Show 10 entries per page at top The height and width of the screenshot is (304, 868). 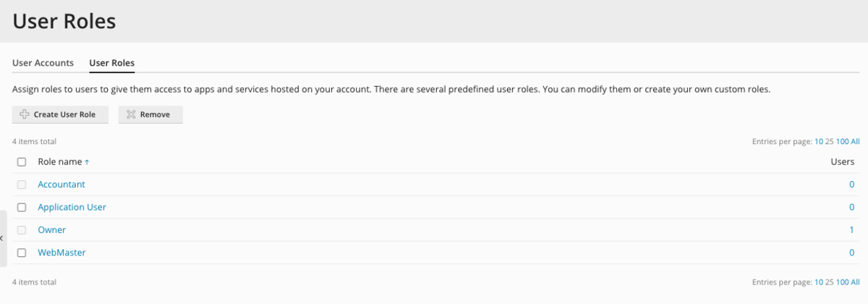819,142
